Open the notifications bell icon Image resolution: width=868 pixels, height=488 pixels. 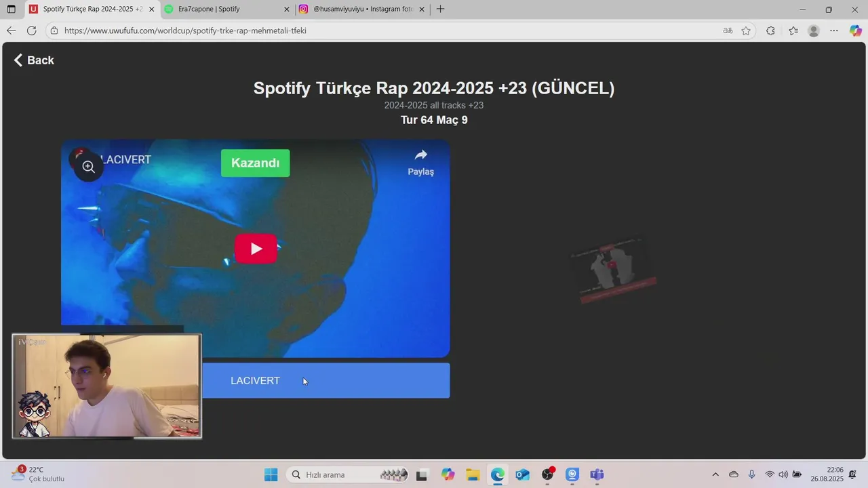click(852, 474)
